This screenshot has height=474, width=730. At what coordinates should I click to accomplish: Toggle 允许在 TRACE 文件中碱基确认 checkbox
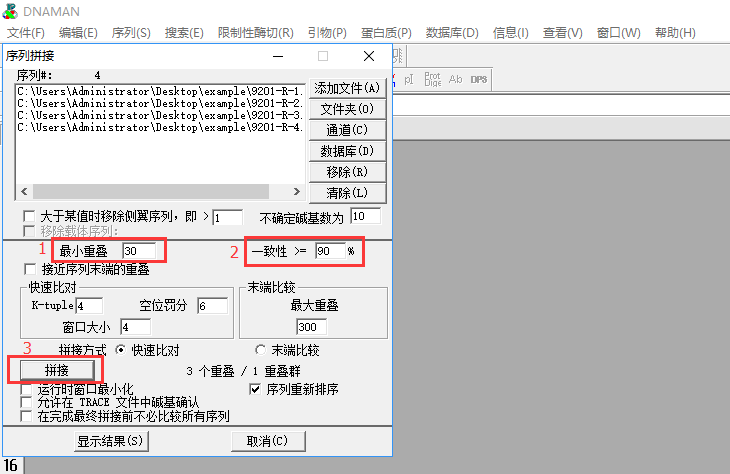pos(26,402)
